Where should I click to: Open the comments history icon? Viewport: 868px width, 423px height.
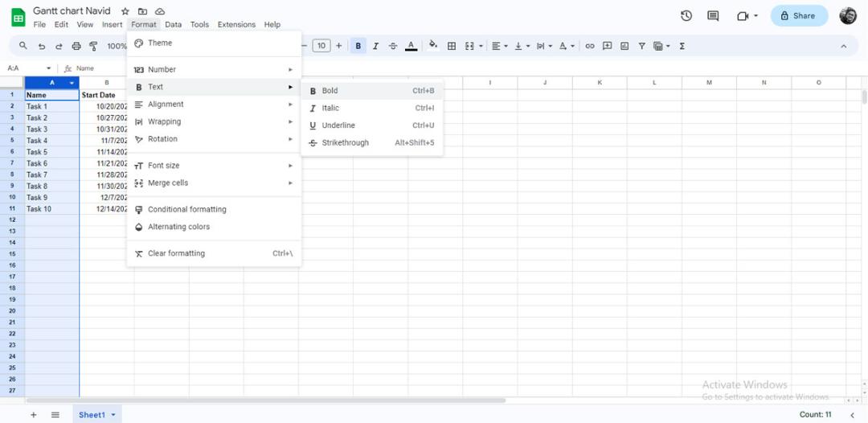(713, 16)
